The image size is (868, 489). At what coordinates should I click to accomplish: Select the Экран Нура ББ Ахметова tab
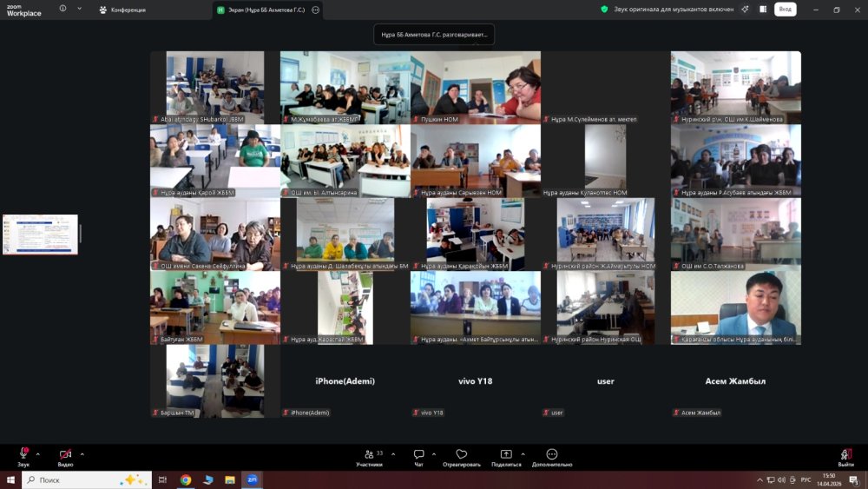tap(266, 10)
